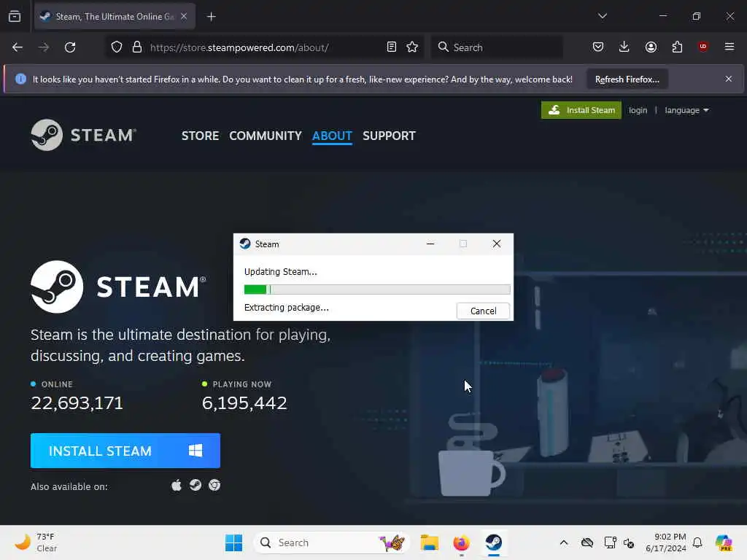The image size is (747, 560).
Task: Open the Pocket save icon
Action: 598,47
